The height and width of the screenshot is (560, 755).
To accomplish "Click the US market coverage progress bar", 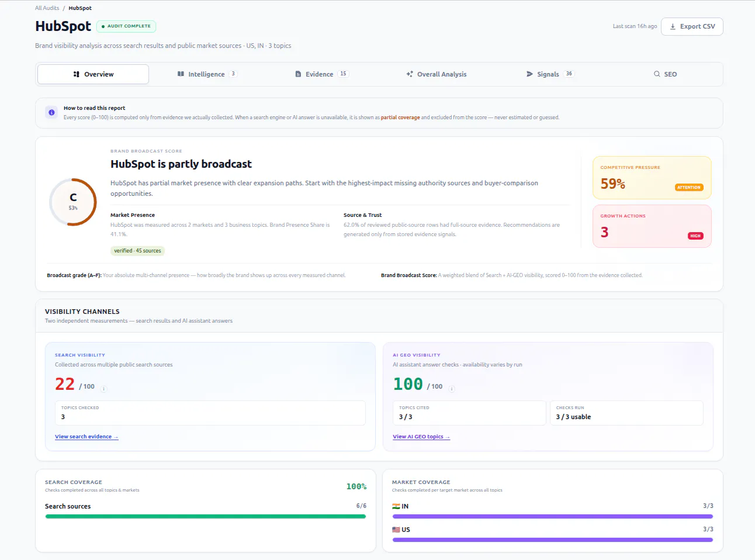I will (553, 540).
